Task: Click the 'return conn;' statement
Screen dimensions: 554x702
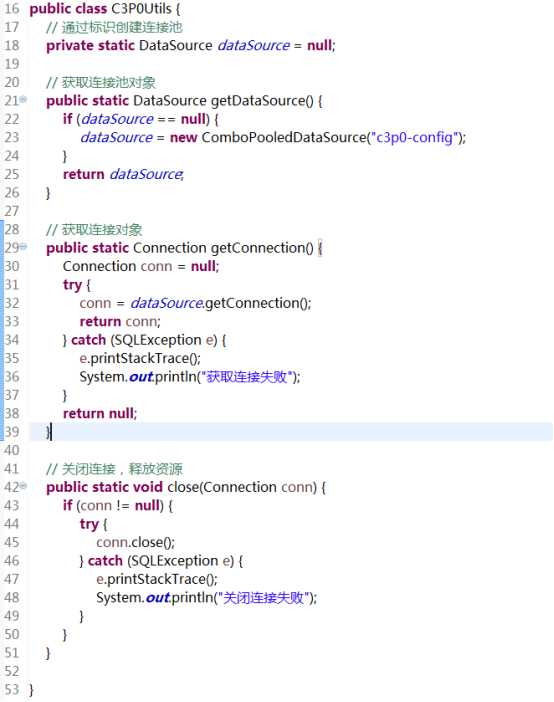Action: [x=120, y=321]
